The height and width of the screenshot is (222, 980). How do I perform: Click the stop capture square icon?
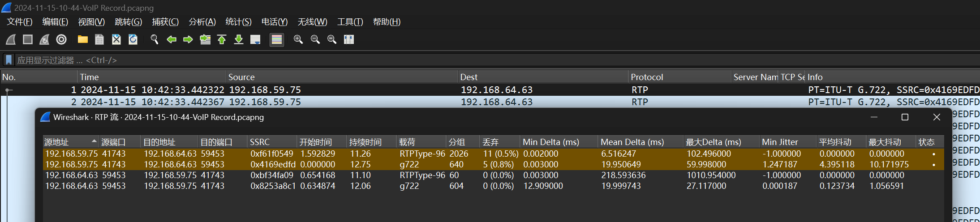coord(28,39)
